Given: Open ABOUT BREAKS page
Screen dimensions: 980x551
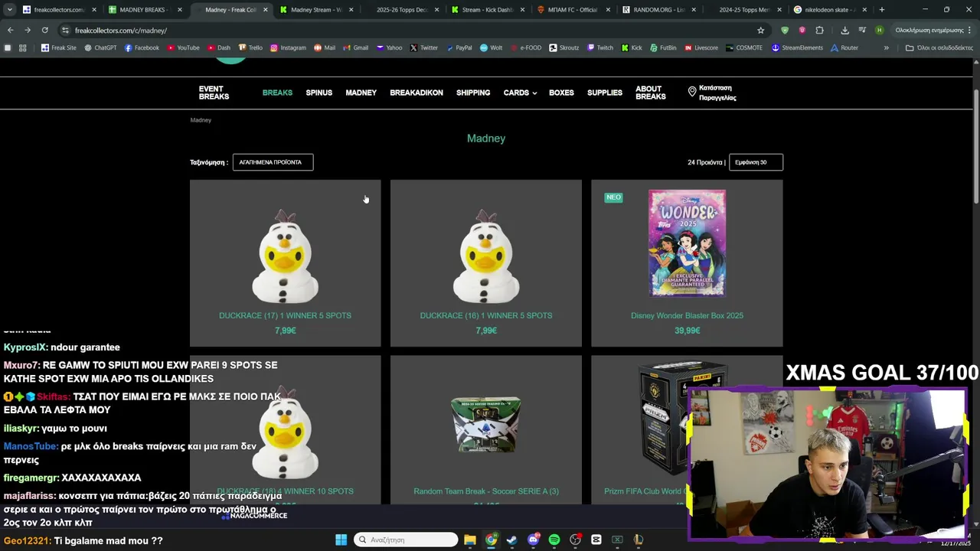Looking at the screenshot, I should click(x=651, y=93).
